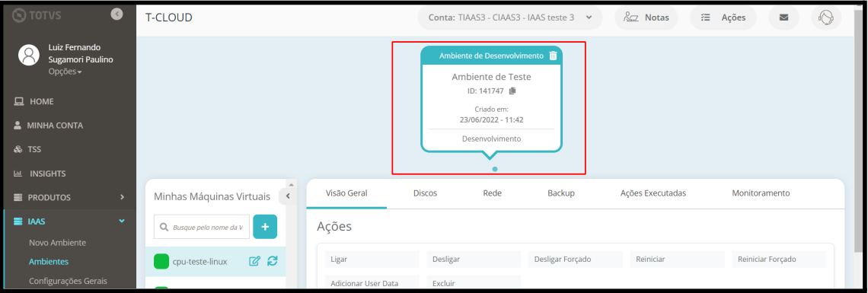Switch to the Visão Geral tab
This screenshot has height=293, width=868.
point(346,193)
